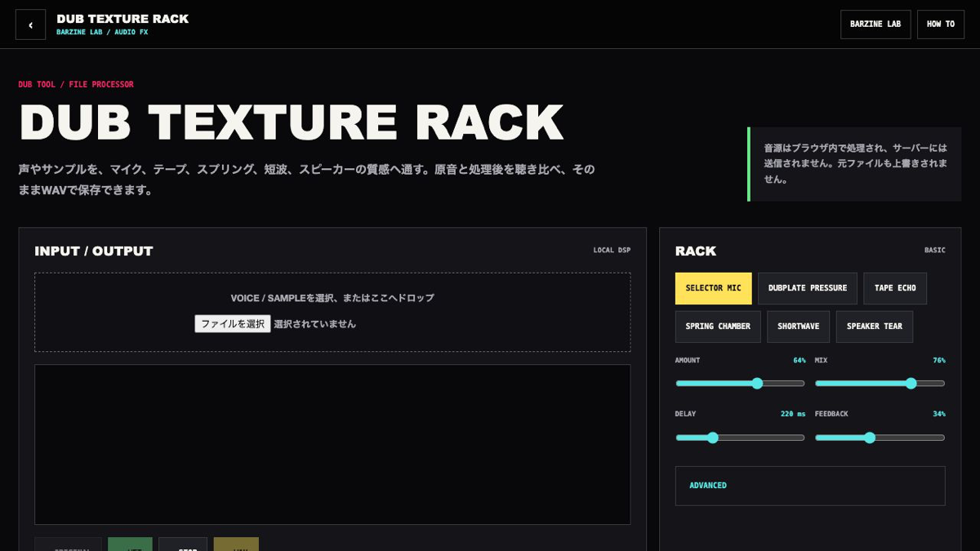Open the BARZINE LAB header button

[875, 24]
